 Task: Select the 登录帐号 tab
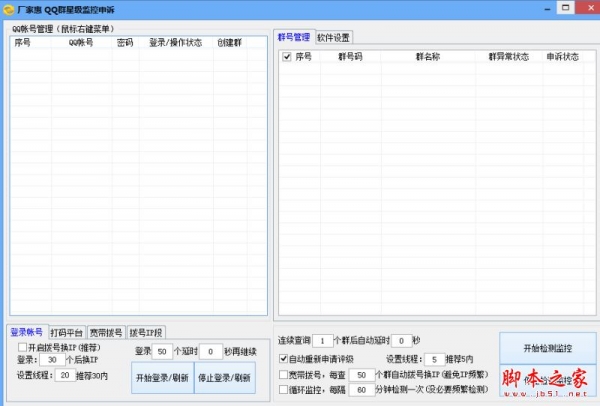27,332
